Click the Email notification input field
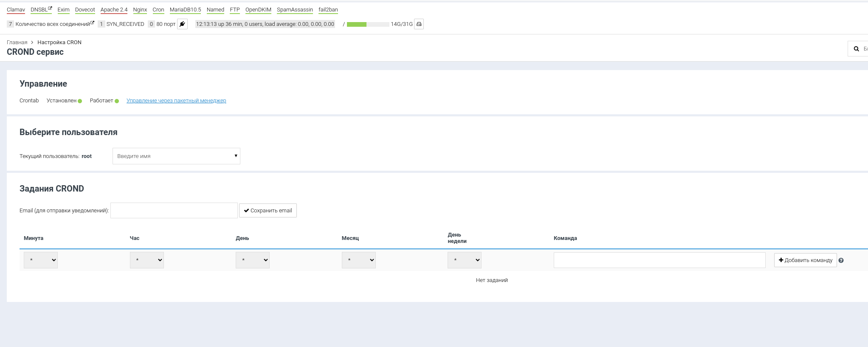This screenshot has height=347, width=868. click(x=174, y=211)
